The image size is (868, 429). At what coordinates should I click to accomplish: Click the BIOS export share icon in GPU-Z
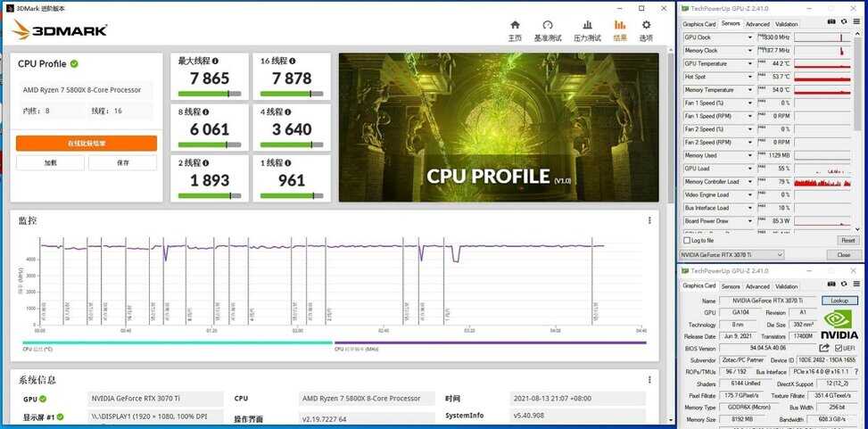click(824, 348)
